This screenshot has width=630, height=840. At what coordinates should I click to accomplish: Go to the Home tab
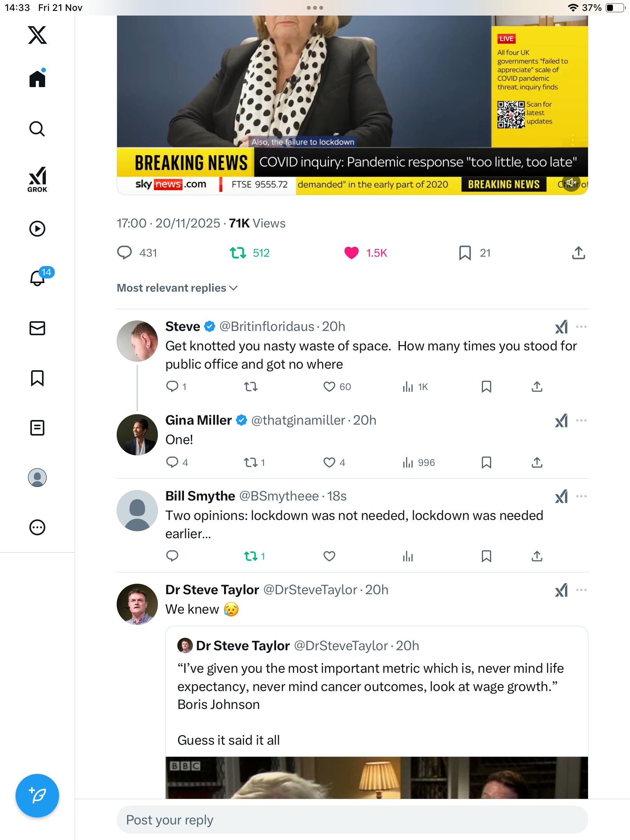tap(37, 79)
